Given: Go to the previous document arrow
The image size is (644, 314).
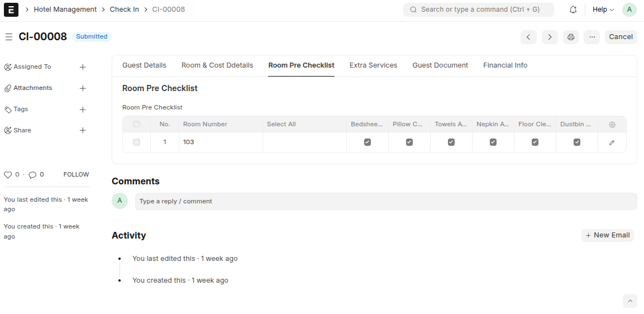Looking at the screenshot, I should (528, 37).
